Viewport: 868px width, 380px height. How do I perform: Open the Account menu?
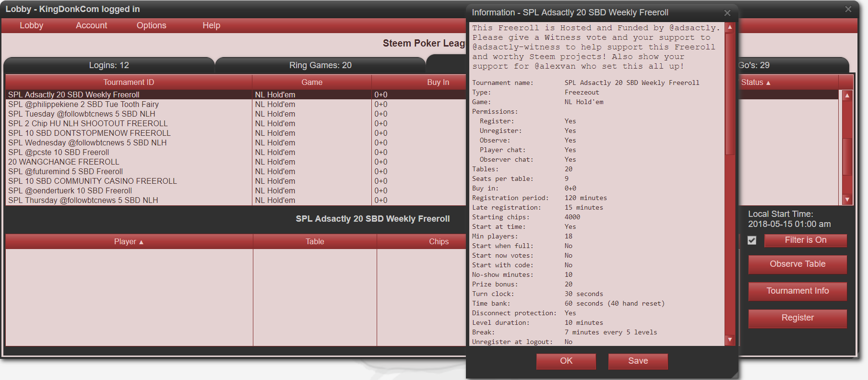pos(91,25)
